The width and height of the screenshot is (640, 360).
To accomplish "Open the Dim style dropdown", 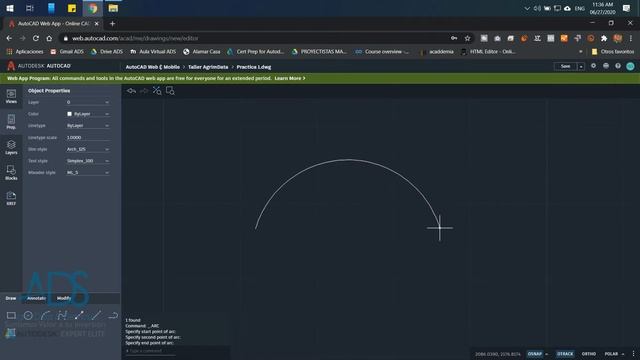I will (x=88, y=149).
